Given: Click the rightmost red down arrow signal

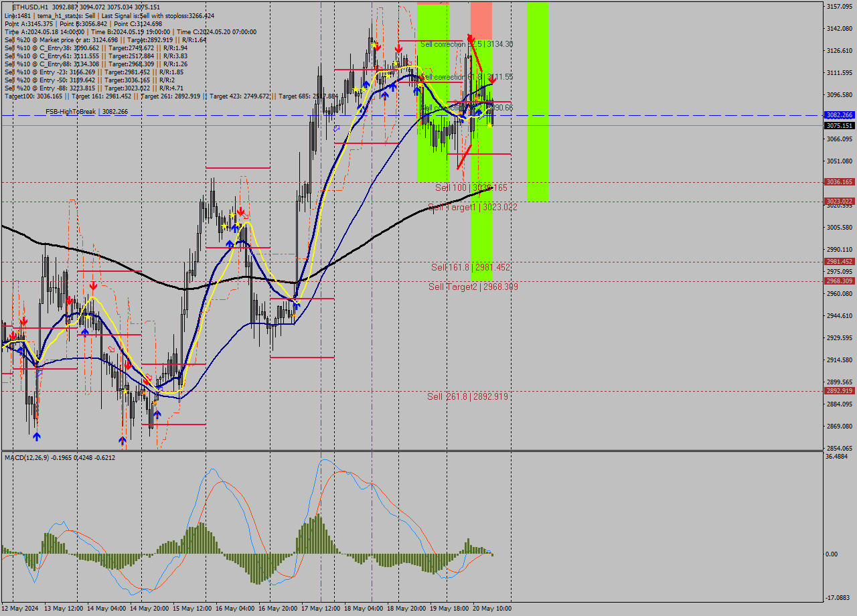Looking at the screenshot, I should pos(492,79).
